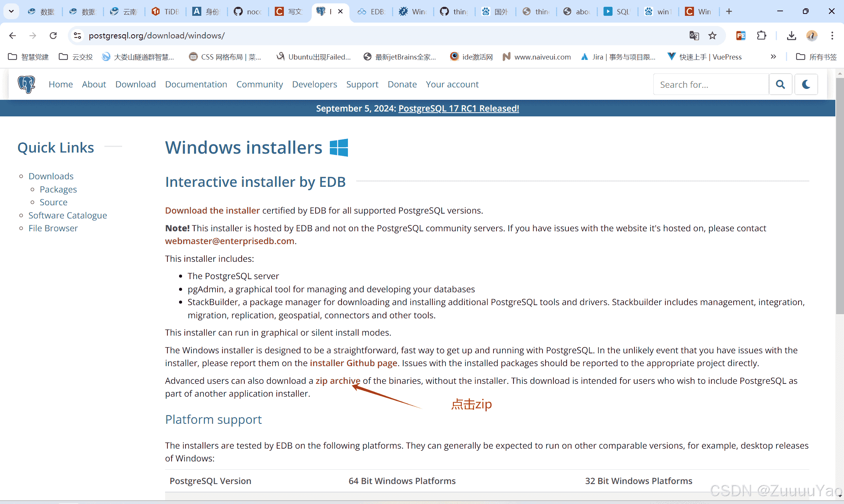Open Ubuntu出现Failed bookmark
Viewport: 844px width, 504px height.
point(314,57)
